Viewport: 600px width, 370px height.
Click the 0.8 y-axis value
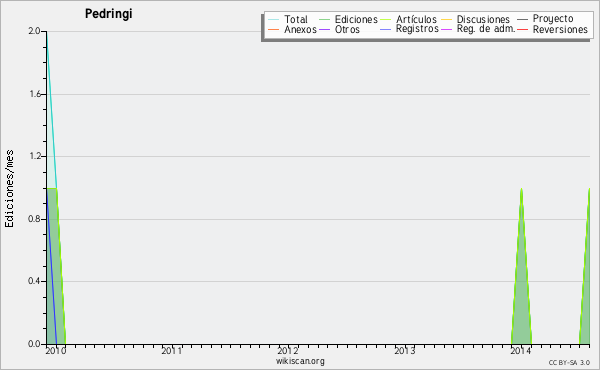[x=34, y=219]
